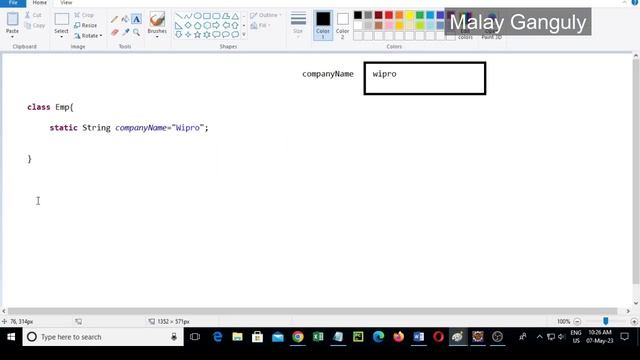640x360 pixels.
Task: Click the taskbar search box
Action: click(x=103, y=337)
